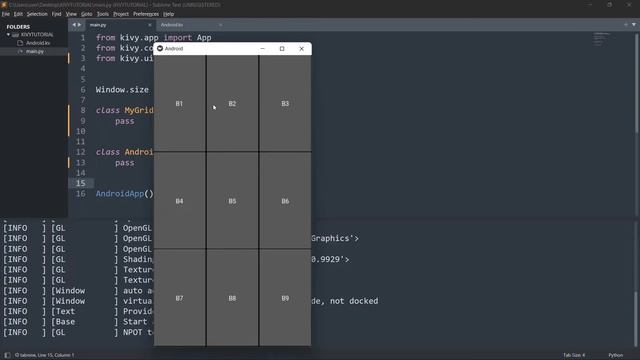Click the '[Base' console log entry
Image resolution: width=640 pixels, height=360 pixels.
click(63, 322)
